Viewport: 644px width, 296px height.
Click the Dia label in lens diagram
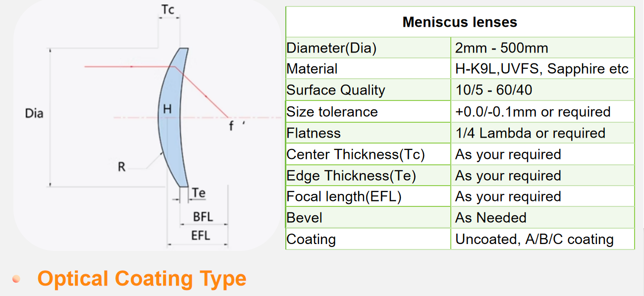click(x=34, y=113)
